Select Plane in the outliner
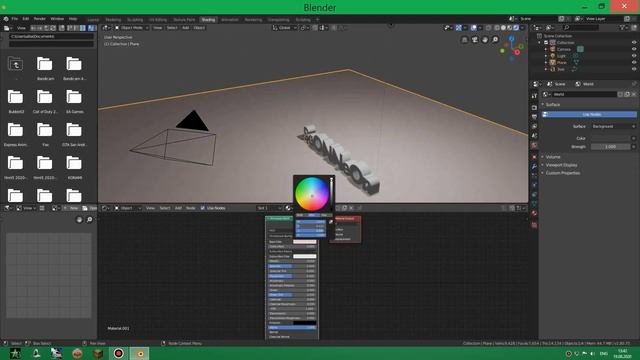The image size is (640, 360). (562, 62)
